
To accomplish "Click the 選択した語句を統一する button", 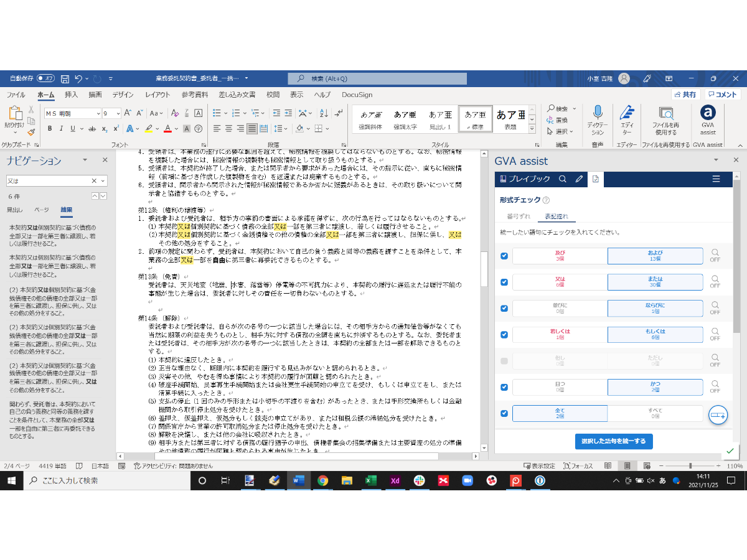I will (613, 441).
